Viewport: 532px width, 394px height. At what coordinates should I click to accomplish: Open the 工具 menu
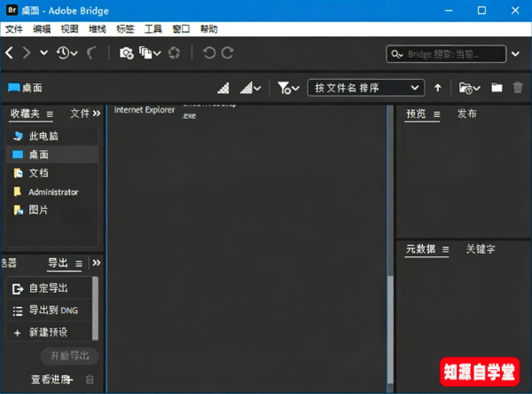coord(153,29)
